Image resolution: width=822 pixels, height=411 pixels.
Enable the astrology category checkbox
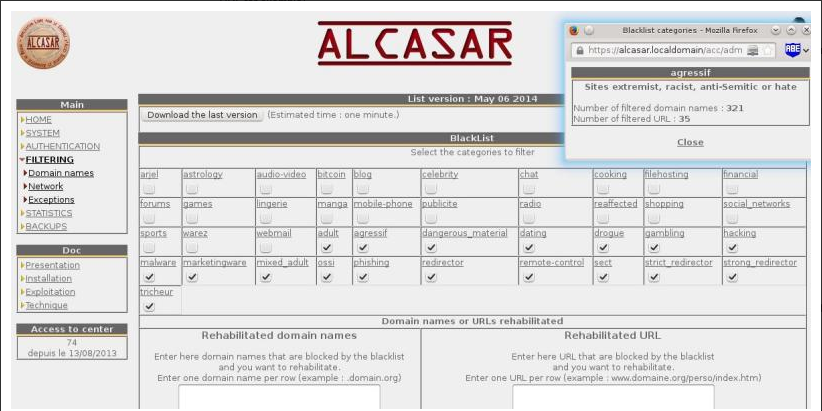click(191, 188)
